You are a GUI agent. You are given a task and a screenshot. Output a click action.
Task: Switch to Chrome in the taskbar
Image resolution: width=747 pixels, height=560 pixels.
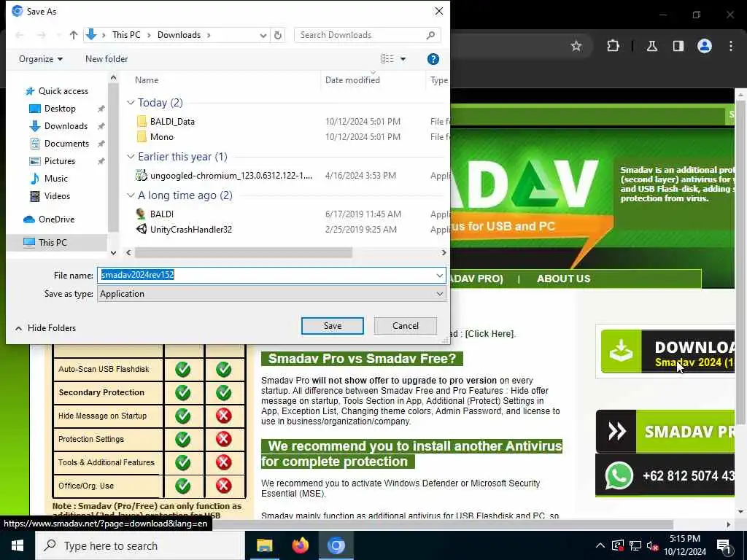(x=336, y=545)
